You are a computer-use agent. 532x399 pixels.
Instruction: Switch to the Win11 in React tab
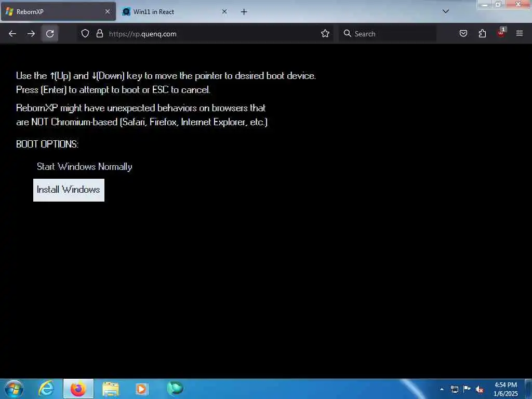[175, 12]
